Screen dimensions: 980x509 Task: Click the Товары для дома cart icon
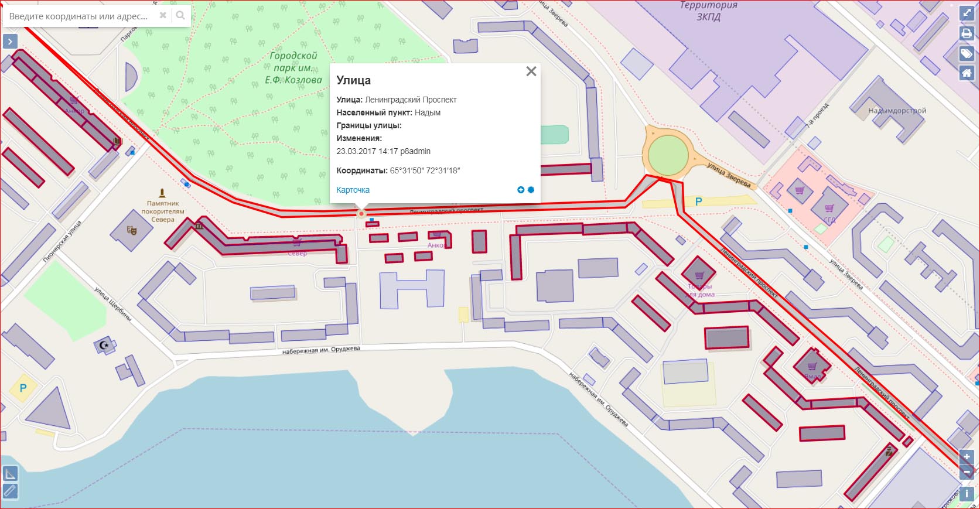coord(699,275)
